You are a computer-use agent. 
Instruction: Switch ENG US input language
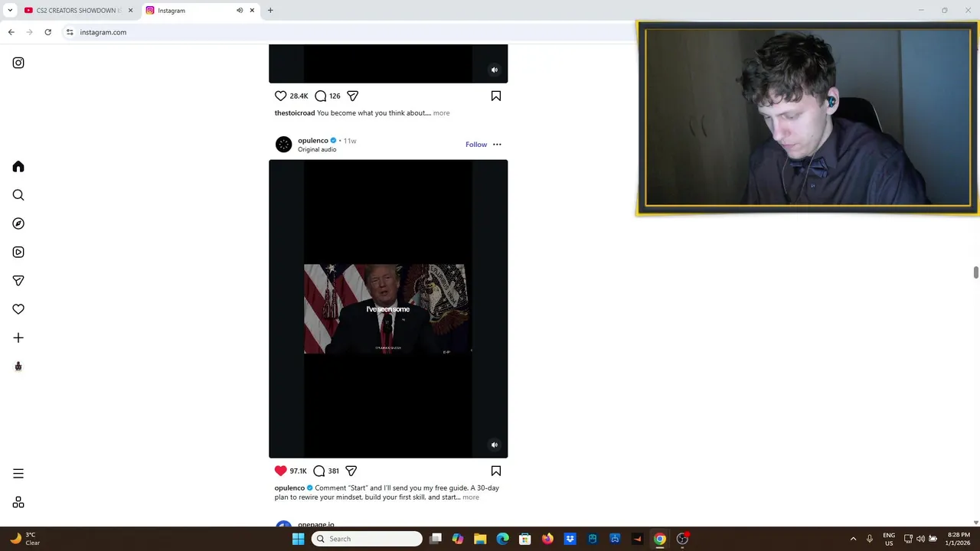[x=889, y=539]
